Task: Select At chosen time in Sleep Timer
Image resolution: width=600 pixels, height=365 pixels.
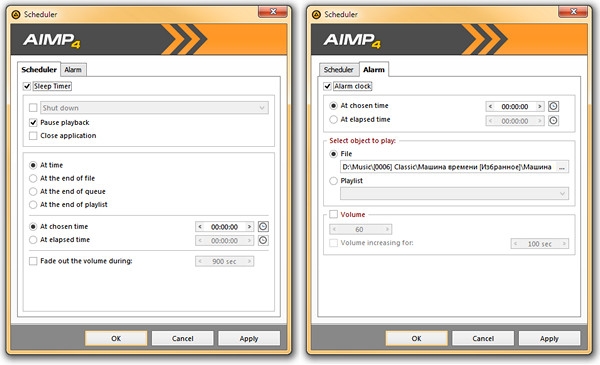Action: (33, 226)
